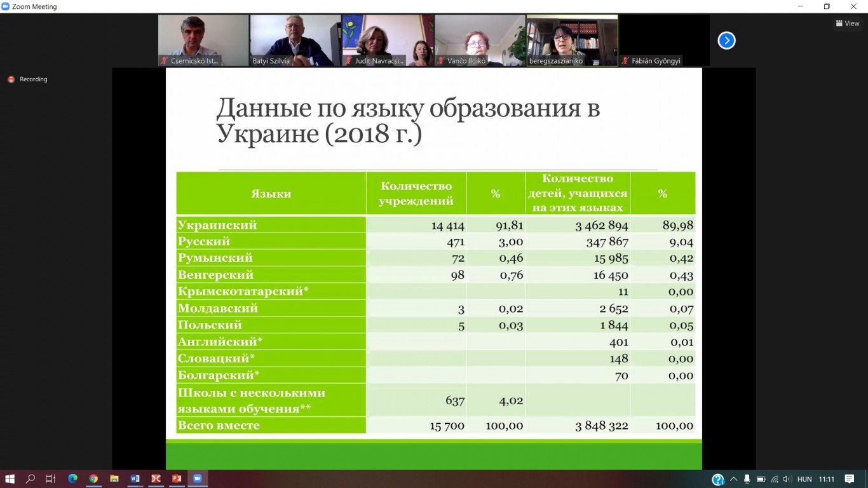Open the View layout menu
The height and width of the screenshot is (488, 868).
(848, 24)
